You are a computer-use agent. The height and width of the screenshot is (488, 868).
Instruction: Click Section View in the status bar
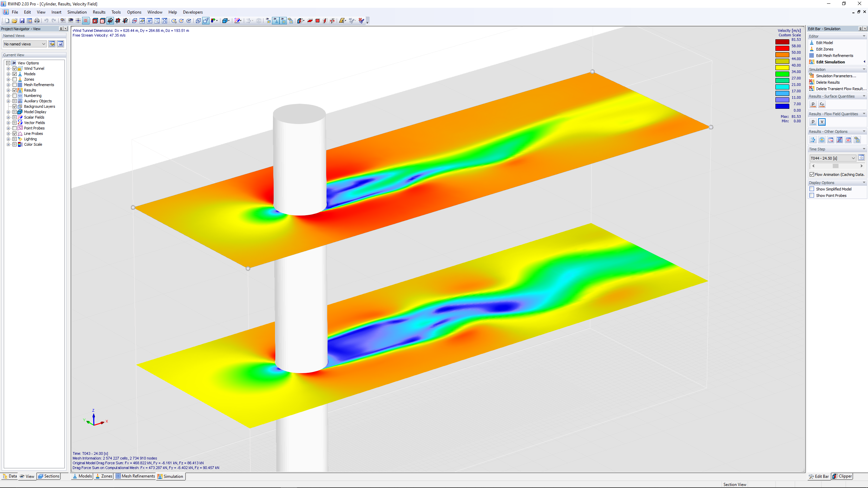click(x=735, y=485)
